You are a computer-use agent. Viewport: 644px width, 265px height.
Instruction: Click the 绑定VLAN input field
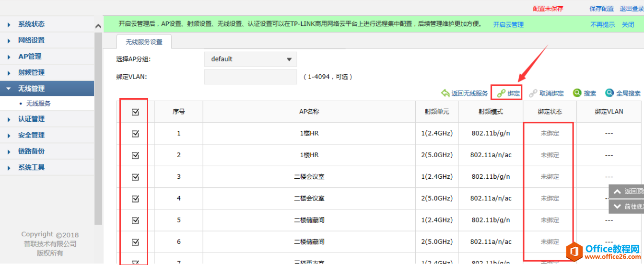click(250, 77)
